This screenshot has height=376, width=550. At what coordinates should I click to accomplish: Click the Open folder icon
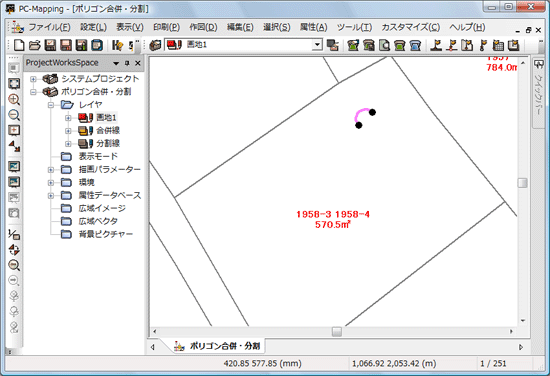click(x=34, y=45)
